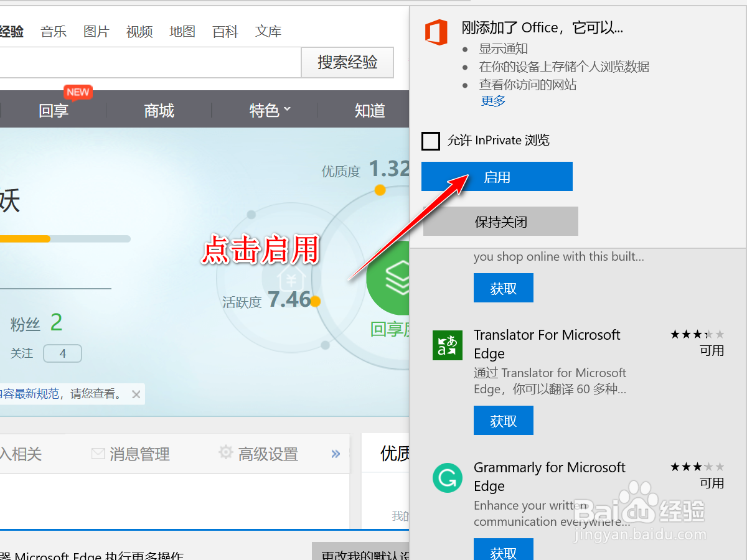The width and height of the screenshot is (747, 560).
Task: Click the blue 启用 button
Action: click(x=497, y=177)
